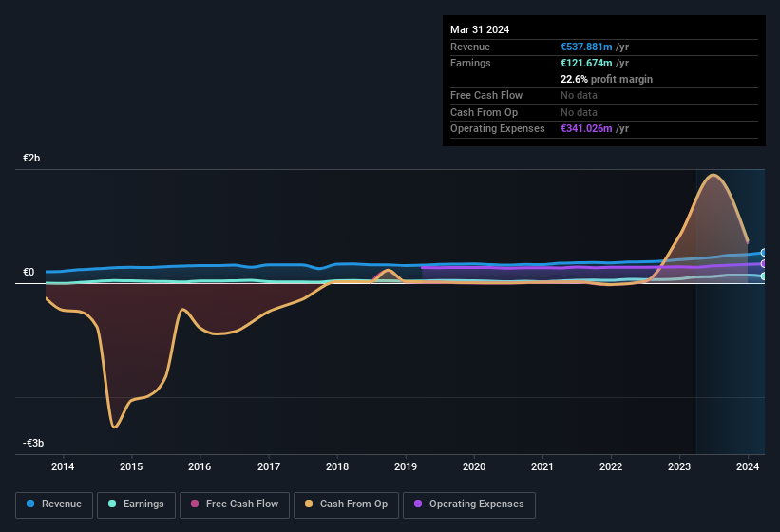This screenshot has height=532, width=780.
Task: Click the orange Cash From Op trough near 2015
Action: pos(115,427)
